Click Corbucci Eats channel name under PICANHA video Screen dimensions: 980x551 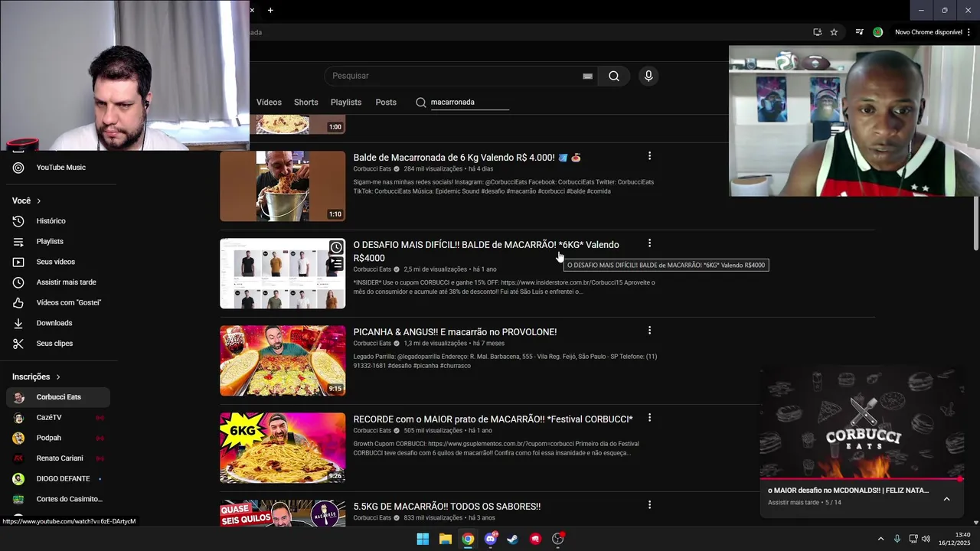coord(372,344)
